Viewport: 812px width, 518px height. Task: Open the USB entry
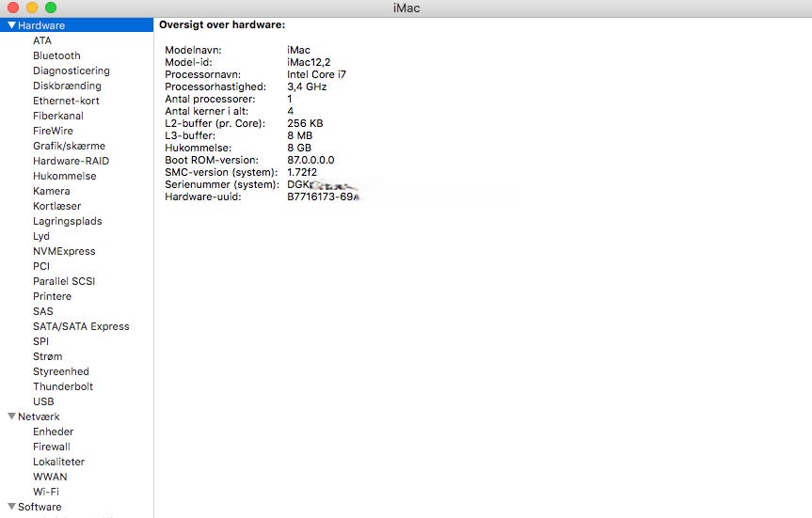click(43, 401)
